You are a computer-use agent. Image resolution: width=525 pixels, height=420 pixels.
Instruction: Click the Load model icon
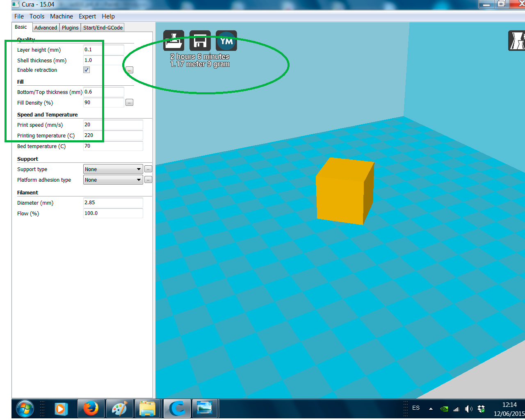(173, 41)
